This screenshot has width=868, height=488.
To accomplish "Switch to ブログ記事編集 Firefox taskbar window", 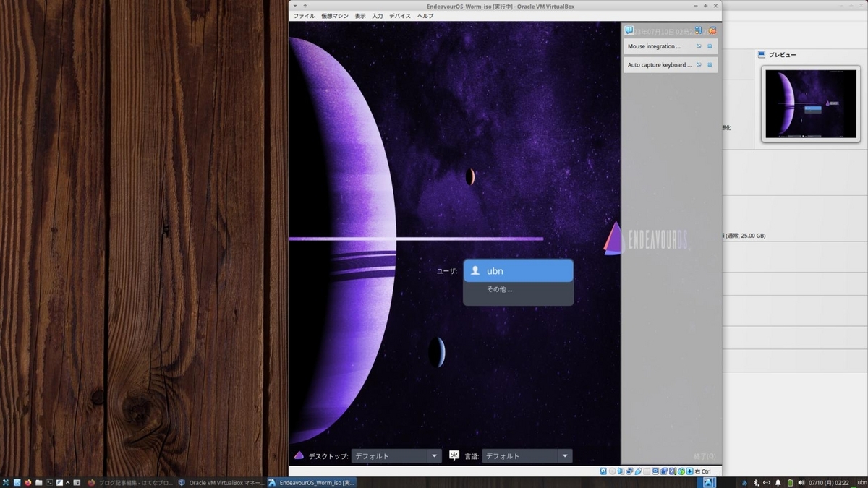I will tap(130, 482).
